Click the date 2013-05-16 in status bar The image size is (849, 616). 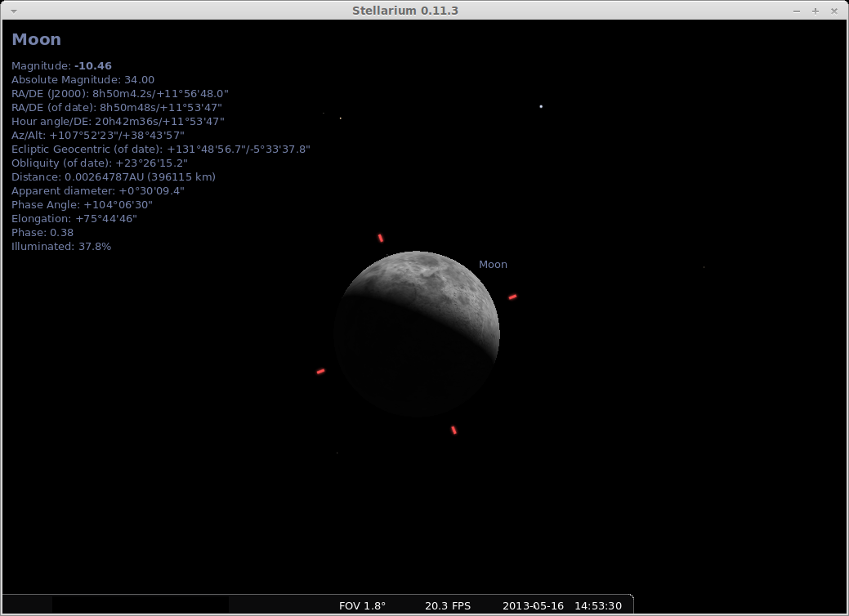(x=534, y=605)
